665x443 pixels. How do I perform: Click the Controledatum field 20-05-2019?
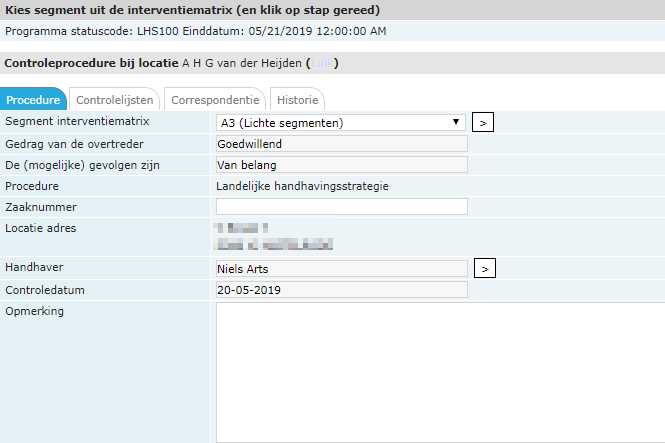pyautogui.click(x=341, y=290)
